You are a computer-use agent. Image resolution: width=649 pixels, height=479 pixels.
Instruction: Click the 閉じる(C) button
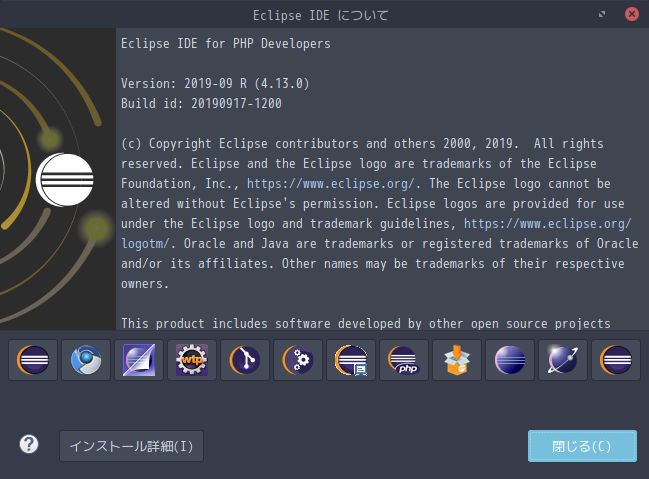[x=582, y=446]
